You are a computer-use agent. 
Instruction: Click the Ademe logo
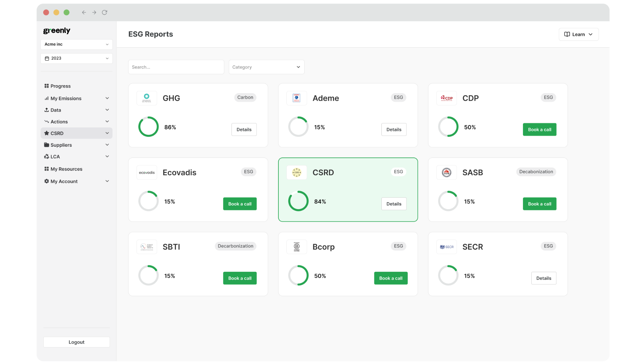(x=297, y=98)
